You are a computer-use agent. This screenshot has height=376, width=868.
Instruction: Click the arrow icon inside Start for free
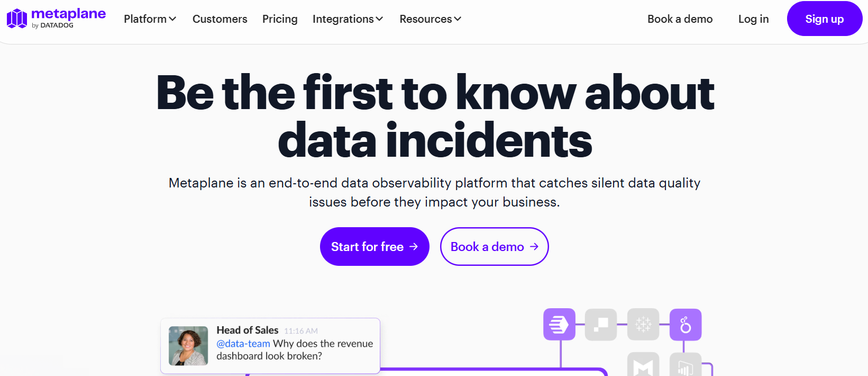[413, 246]
